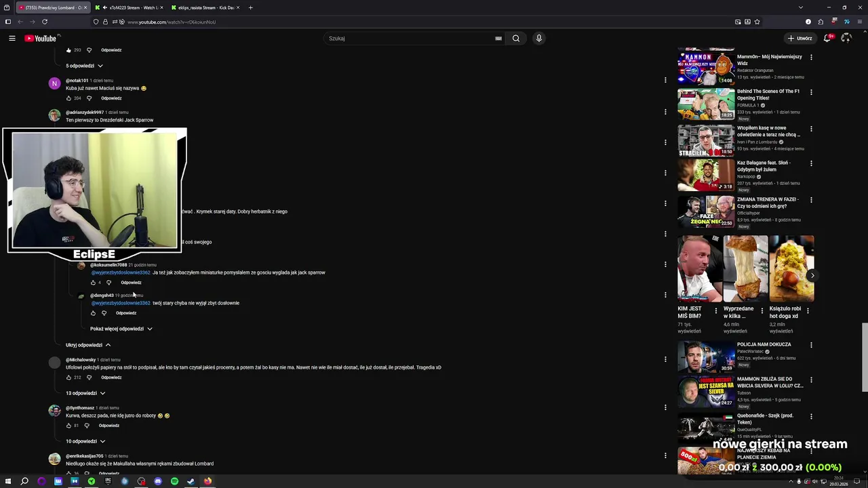Open the Wtopiłem kasę w nowe oświetlenie video title
Image resolution: width=868 pixels, height=488 pixels.
point(768,131)
